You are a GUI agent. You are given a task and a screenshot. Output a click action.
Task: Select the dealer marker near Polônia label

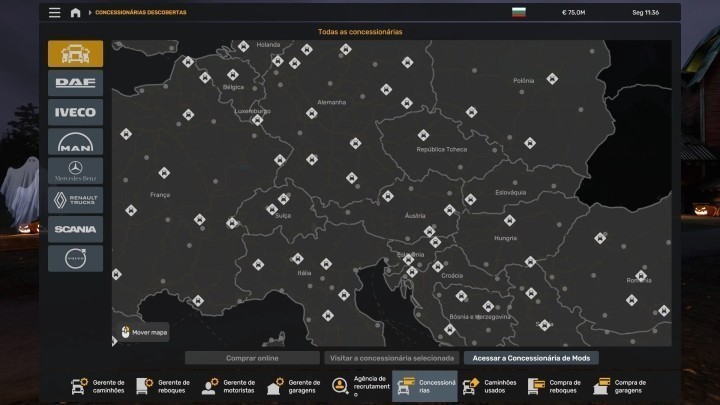[552, 79]
